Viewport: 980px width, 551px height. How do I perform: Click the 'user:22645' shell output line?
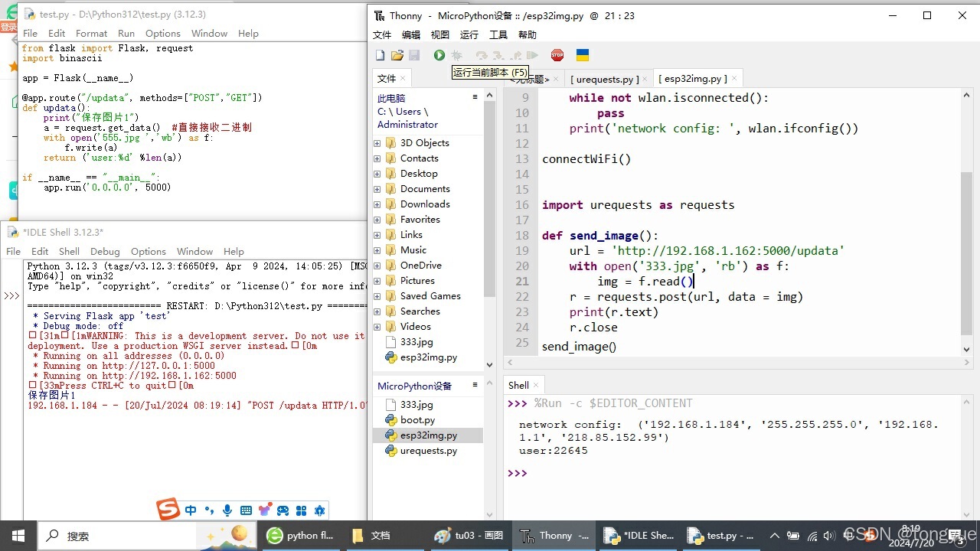point(554,451)
